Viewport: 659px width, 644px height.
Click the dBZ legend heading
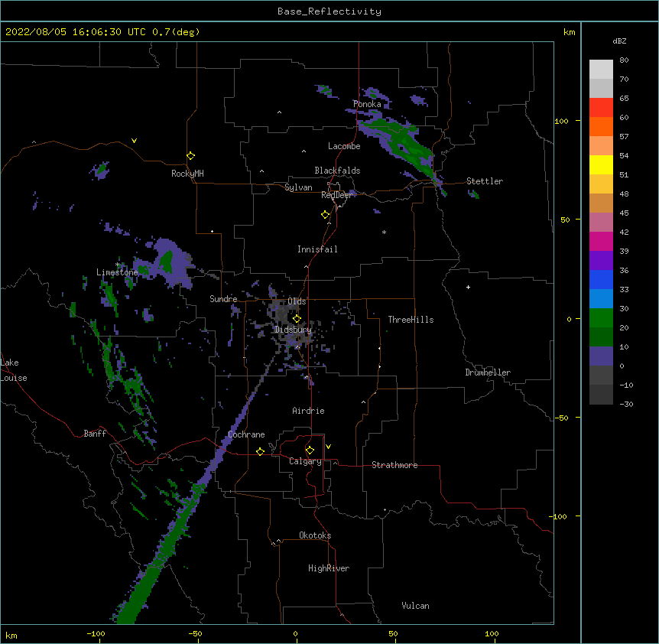619,41
